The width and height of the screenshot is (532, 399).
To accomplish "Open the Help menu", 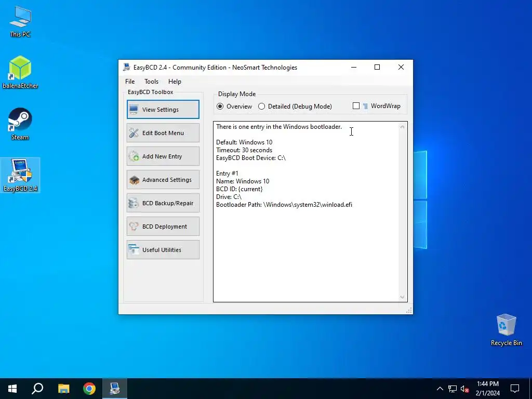I will click(x=175, y=82).
